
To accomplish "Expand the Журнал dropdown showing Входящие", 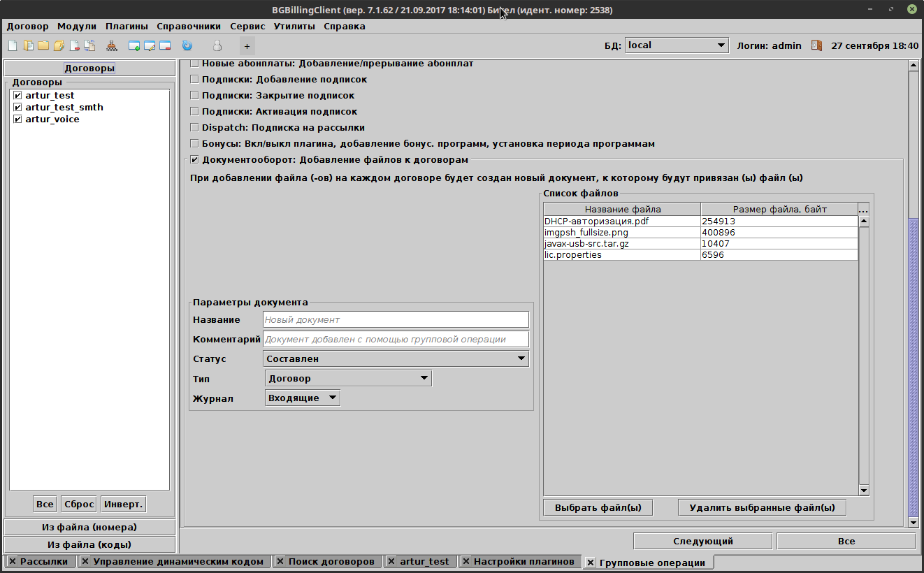I will coord(303,398).
